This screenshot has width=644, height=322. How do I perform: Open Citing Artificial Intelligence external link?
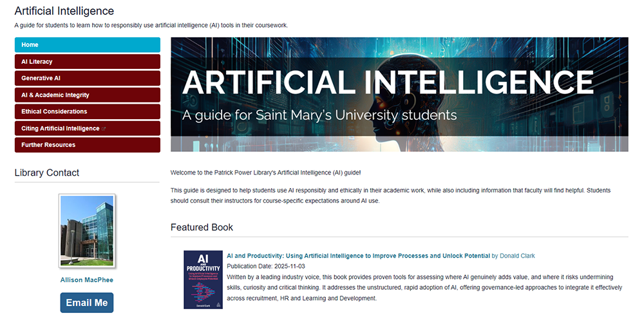coord(88,128)
